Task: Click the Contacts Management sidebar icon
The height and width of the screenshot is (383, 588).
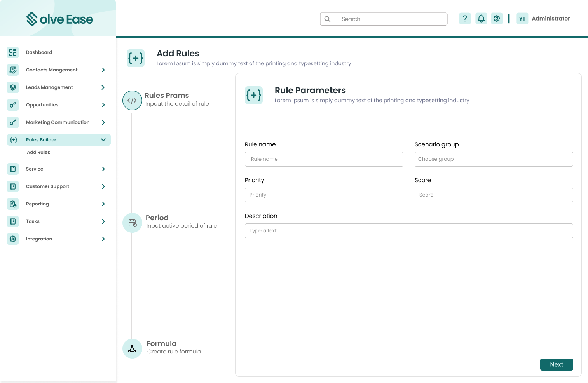Action: point(13,70)
